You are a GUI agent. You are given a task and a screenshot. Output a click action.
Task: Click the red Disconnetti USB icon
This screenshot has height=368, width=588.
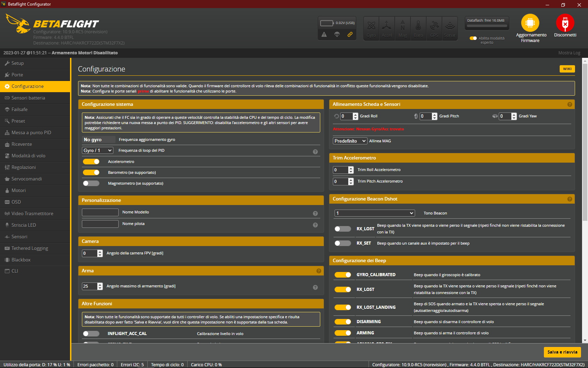pyautogui.click(x=565, y=23)
